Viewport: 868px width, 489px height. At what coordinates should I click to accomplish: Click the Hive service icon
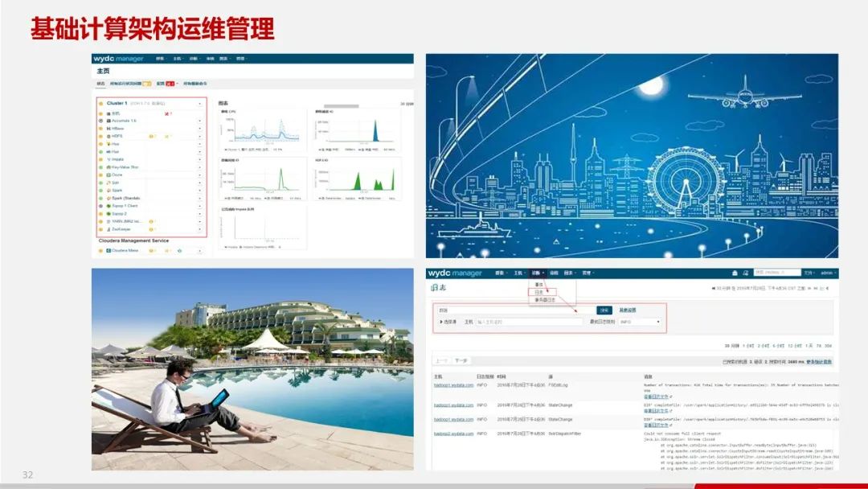click(x=108, y=144)
